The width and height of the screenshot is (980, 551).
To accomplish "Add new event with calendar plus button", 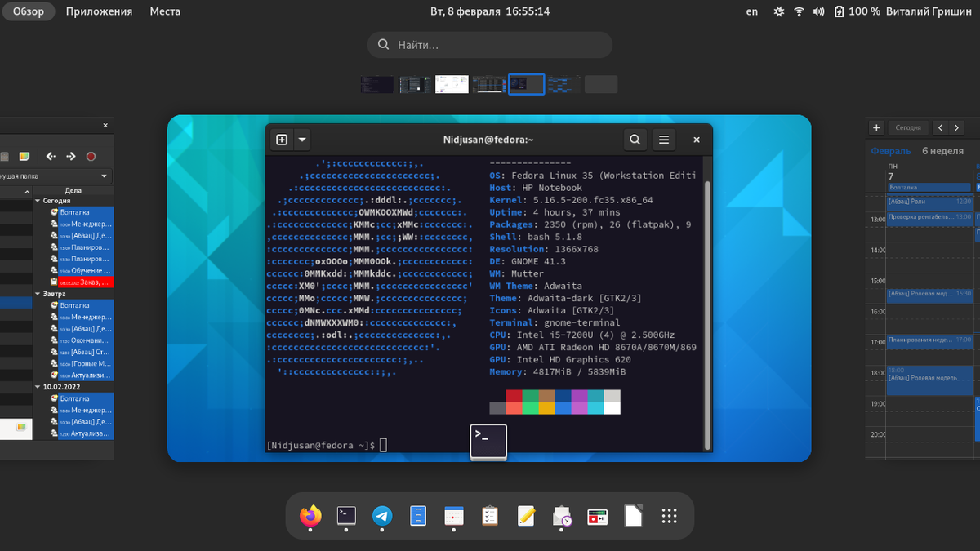I will pyautogui.click(x=876, y=127).
